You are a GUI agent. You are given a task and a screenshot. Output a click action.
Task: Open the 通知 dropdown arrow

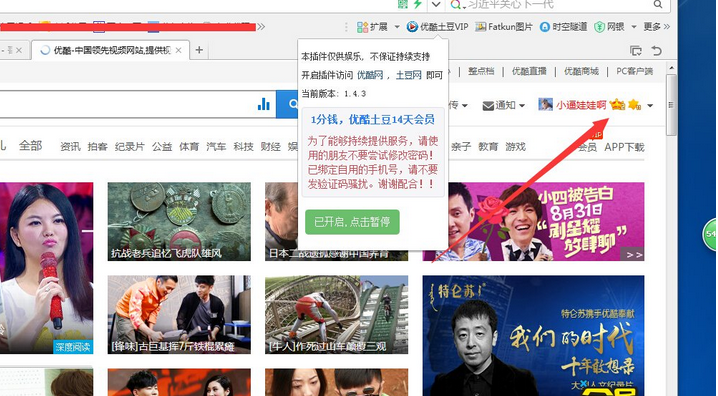tap(522, 106)
